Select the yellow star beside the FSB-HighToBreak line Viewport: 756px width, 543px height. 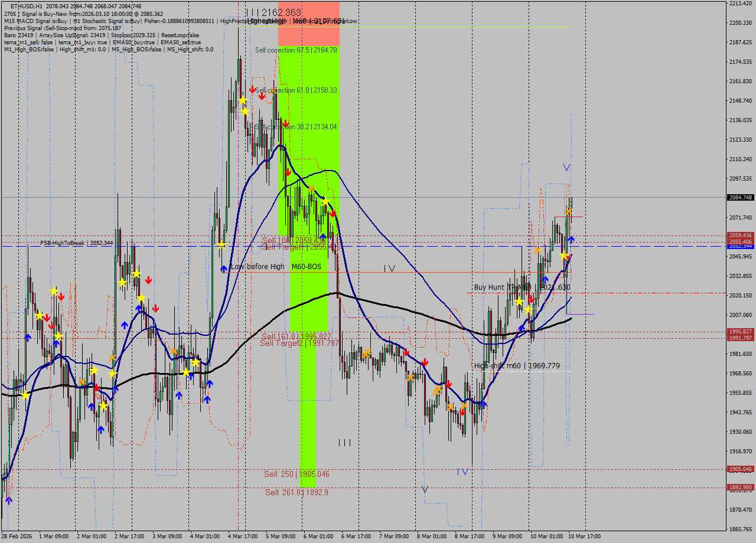(x=221, y=245)
